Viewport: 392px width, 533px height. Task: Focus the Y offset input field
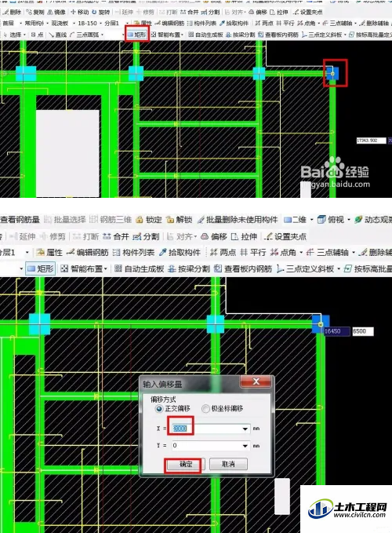tap(210, 446)
